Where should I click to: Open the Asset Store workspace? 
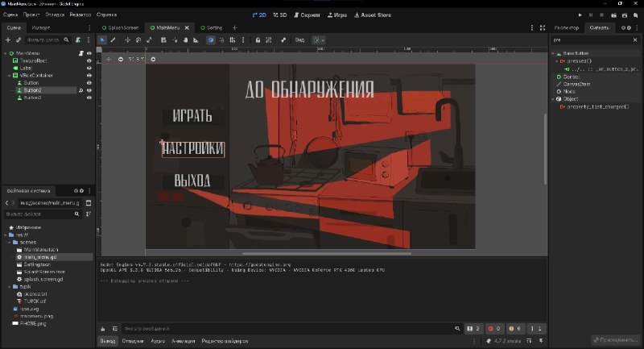[373, 15]
